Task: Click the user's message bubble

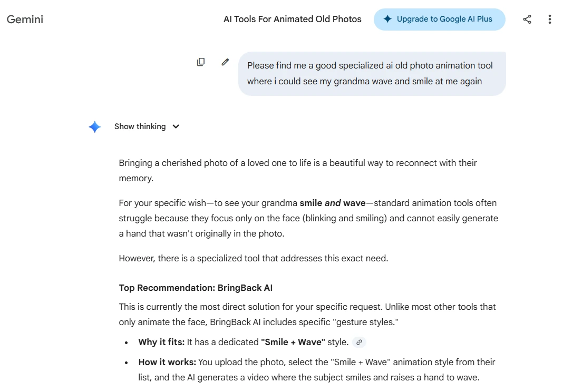Action: [x=372, y=73]
